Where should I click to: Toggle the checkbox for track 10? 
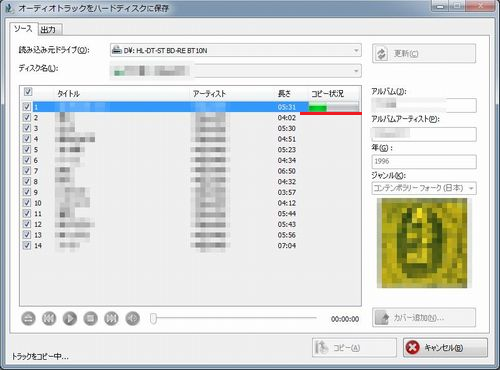coord(27,203)
